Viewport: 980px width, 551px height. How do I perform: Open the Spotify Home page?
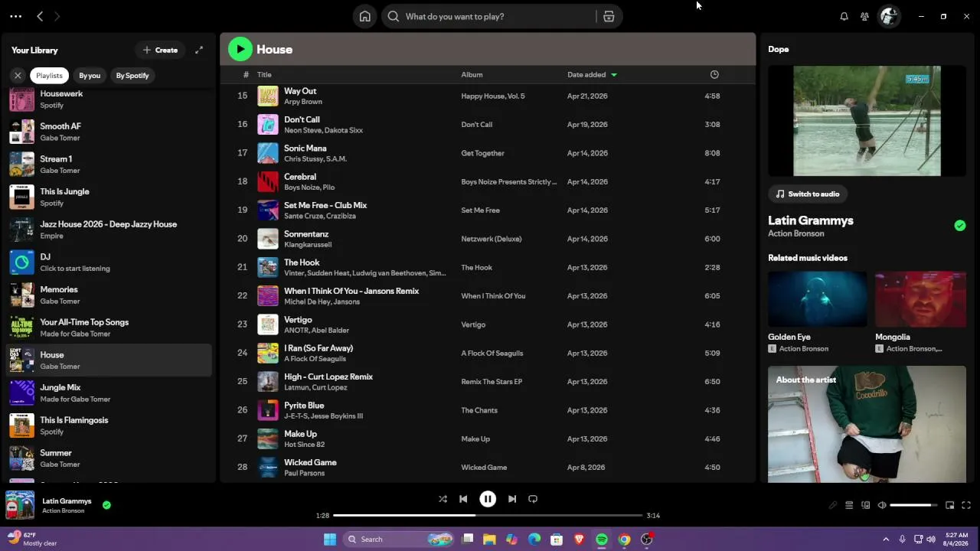click(x=365, y=16)
